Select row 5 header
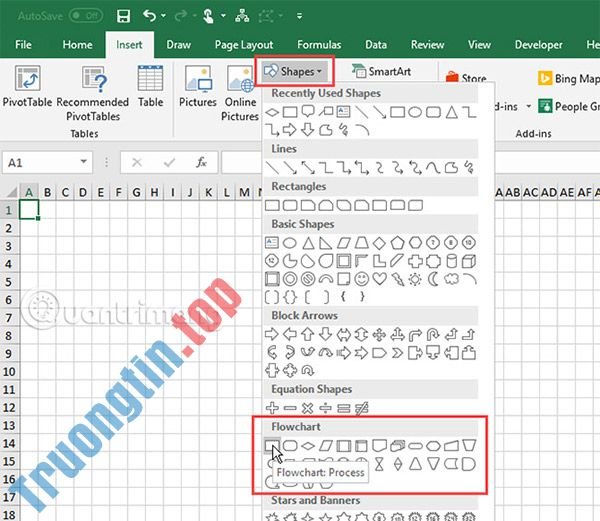Image resolution: width=600 pixels, height=521 pixels. pyautogui.click(x=9, y=282)
